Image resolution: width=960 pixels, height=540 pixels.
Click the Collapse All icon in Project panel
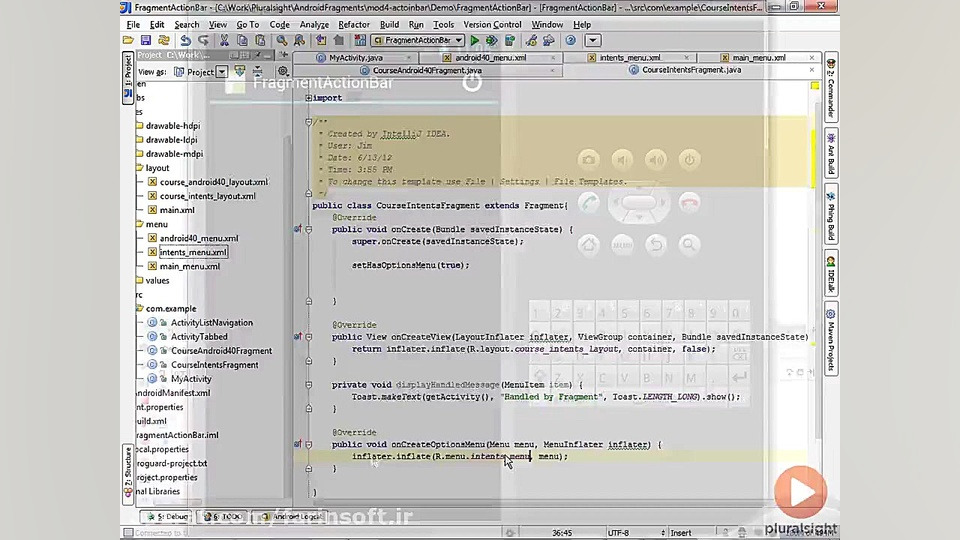258,72
